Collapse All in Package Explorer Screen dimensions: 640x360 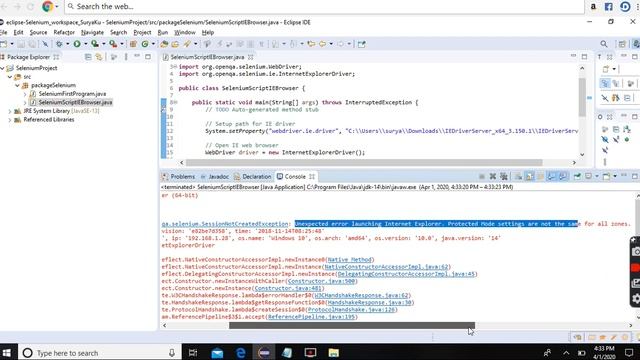coord(88,57)
